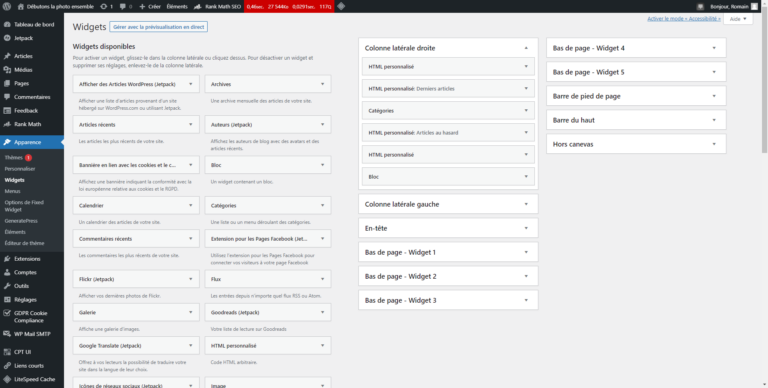Open comments bubble icon in admin bar
The image size is (768, 388).
tap(122, 6)
